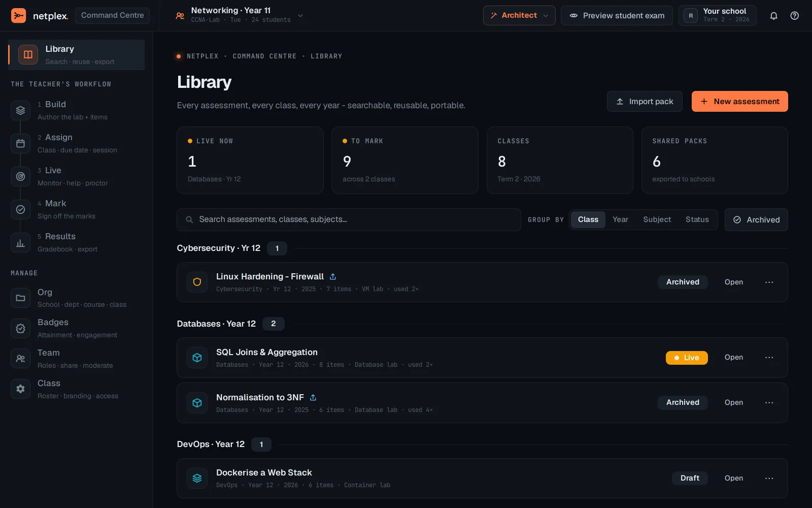Viewport: 812px width, 508px height.
Task: Click the Assign calendar icon
Action: [20, 143]
